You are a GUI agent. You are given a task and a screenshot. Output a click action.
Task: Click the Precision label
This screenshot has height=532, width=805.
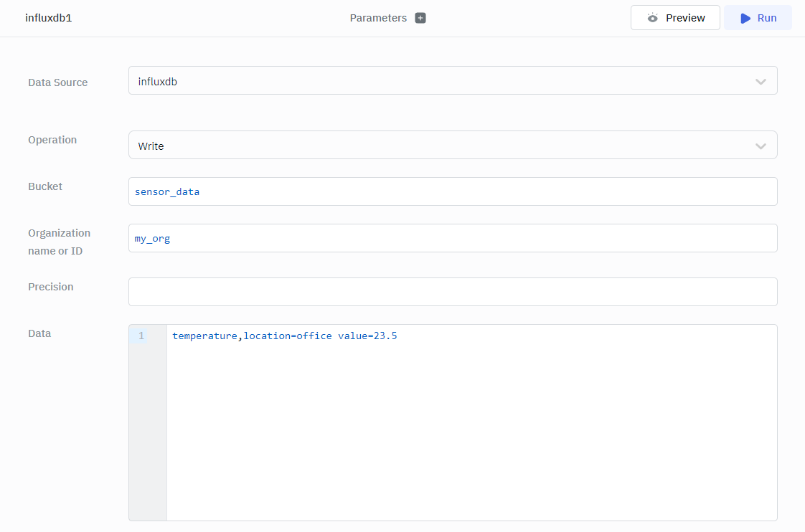point(50,287)
